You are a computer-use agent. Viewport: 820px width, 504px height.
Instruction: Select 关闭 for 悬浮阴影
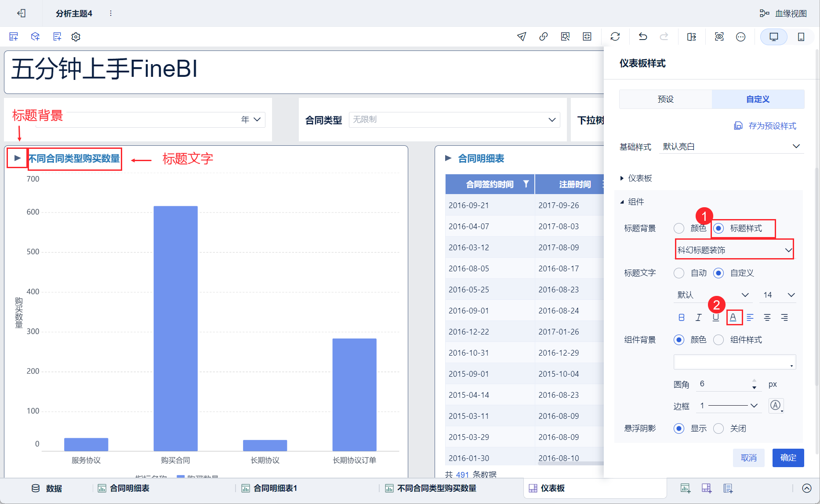click(x=719, y=428)
